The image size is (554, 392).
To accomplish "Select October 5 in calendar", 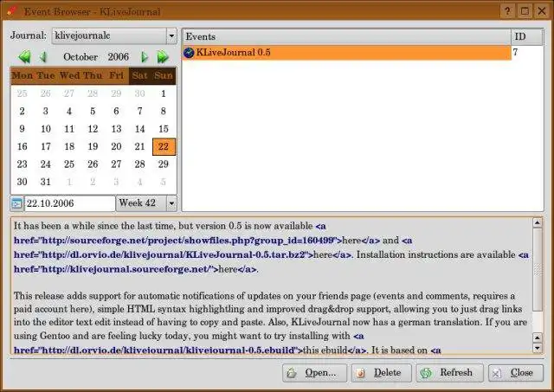I will (x=93, y=112).
